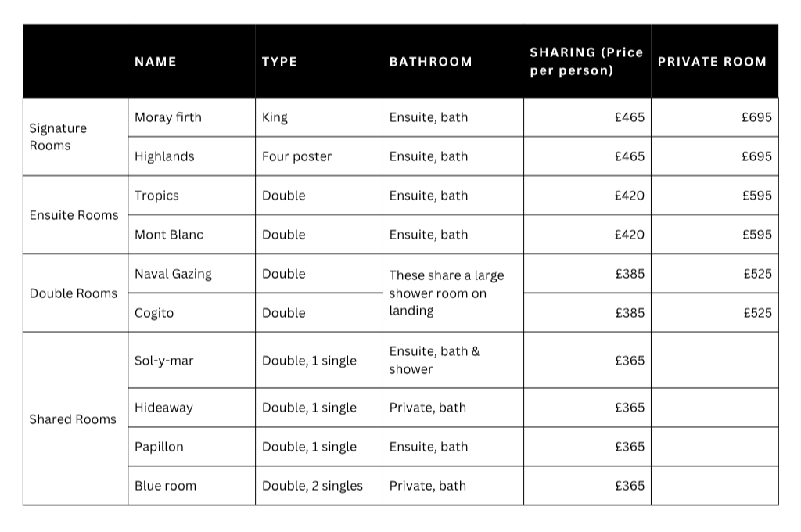801x532 pixels.
Task: Click the TYPE column header
Action: point(279,62)
